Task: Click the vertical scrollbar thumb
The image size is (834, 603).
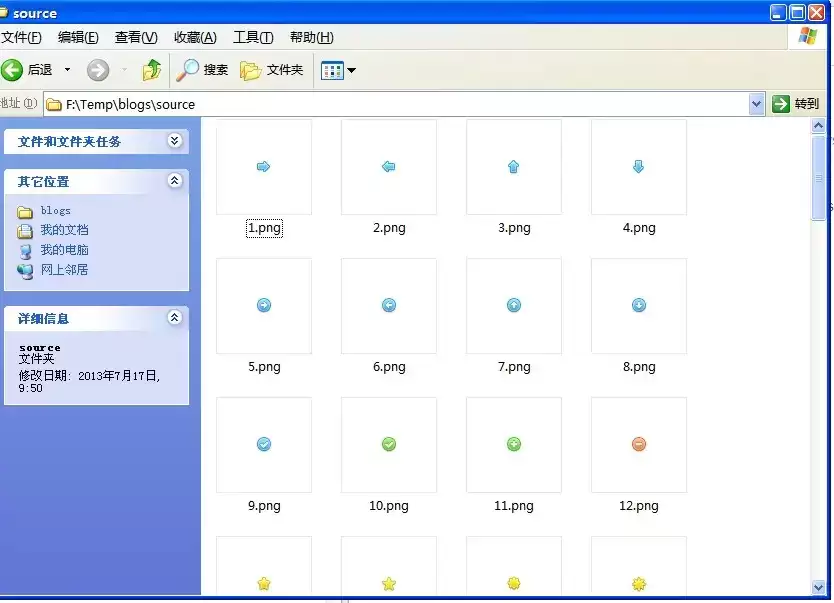Action: click(819, 178)
